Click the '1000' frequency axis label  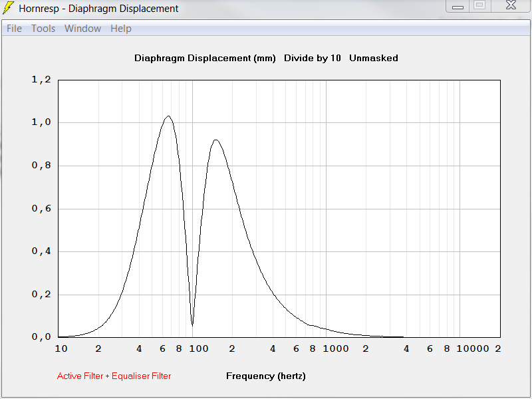pos(336,348)
